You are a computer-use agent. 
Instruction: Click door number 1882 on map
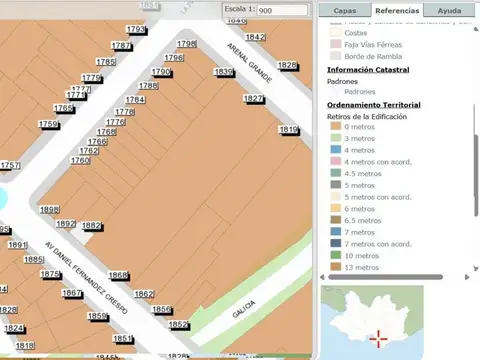(92, 226)
